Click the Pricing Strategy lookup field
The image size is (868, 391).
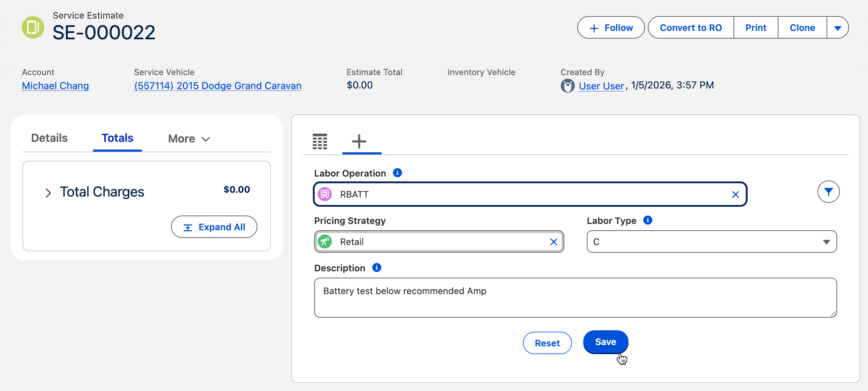tap(439, 241)
